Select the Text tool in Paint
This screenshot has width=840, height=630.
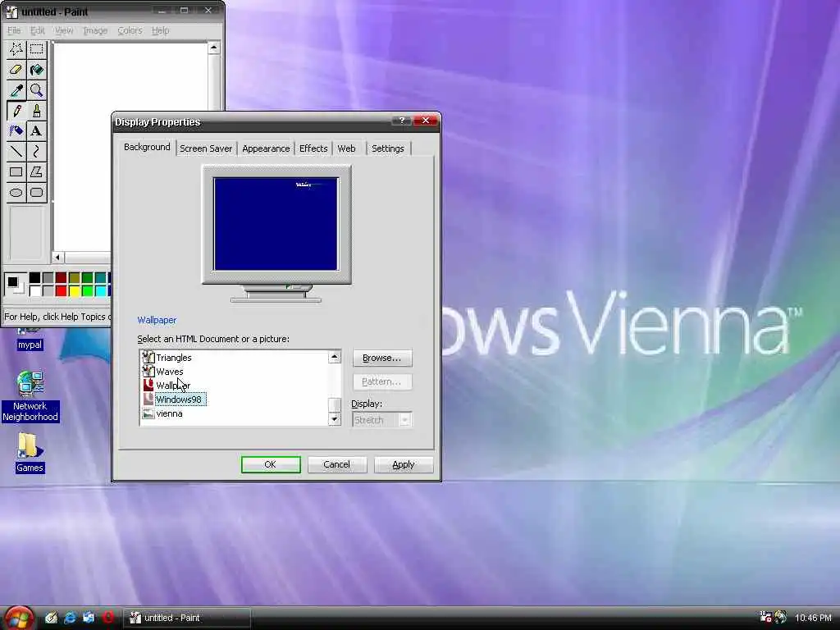[x=36, y=131]
